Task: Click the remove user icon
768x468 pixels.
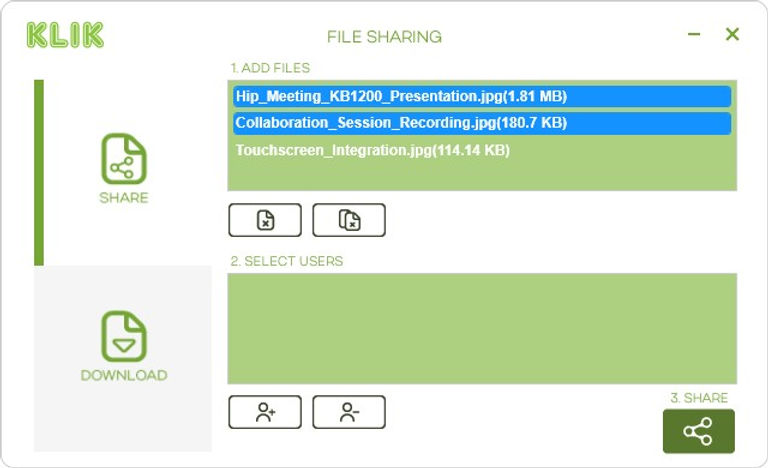Action: point(349,412)
